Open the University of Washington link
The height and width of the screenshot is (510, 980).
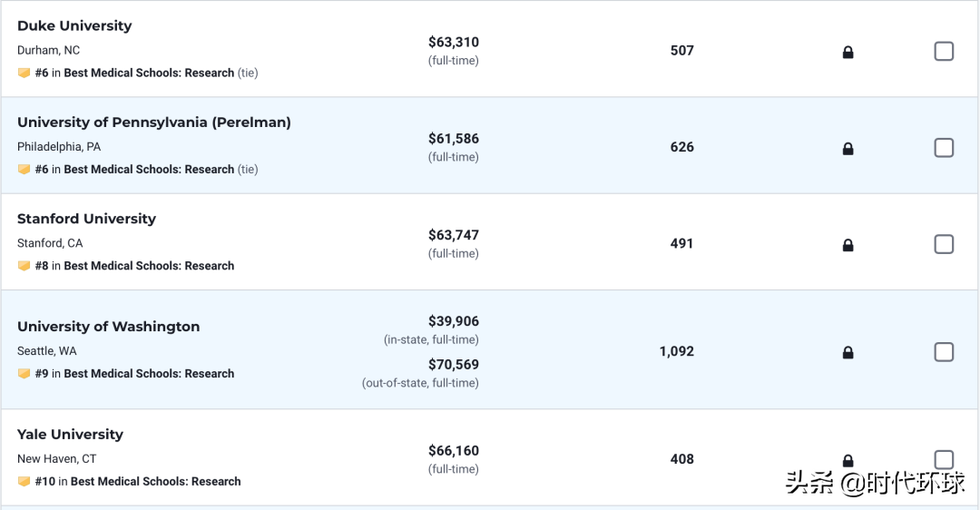coord(108,327)
